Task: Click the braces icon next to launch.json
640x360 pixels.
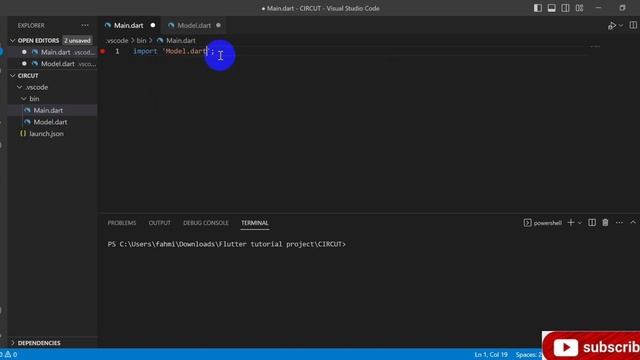Action: [x=23, y=133]
